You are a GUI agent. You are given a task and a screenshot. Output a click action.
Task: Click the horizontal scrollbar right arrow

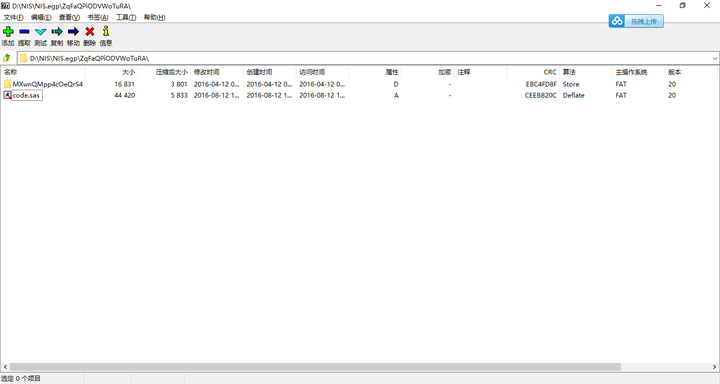(714, 367)
